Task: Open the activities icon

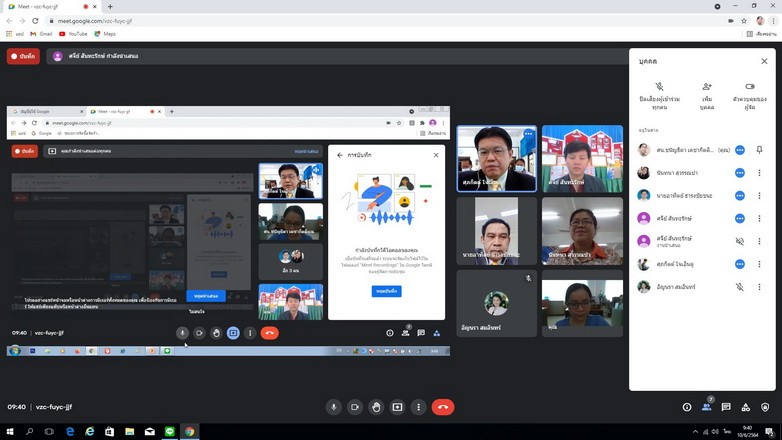Action: pyautogui.click(x=746, y=407)
